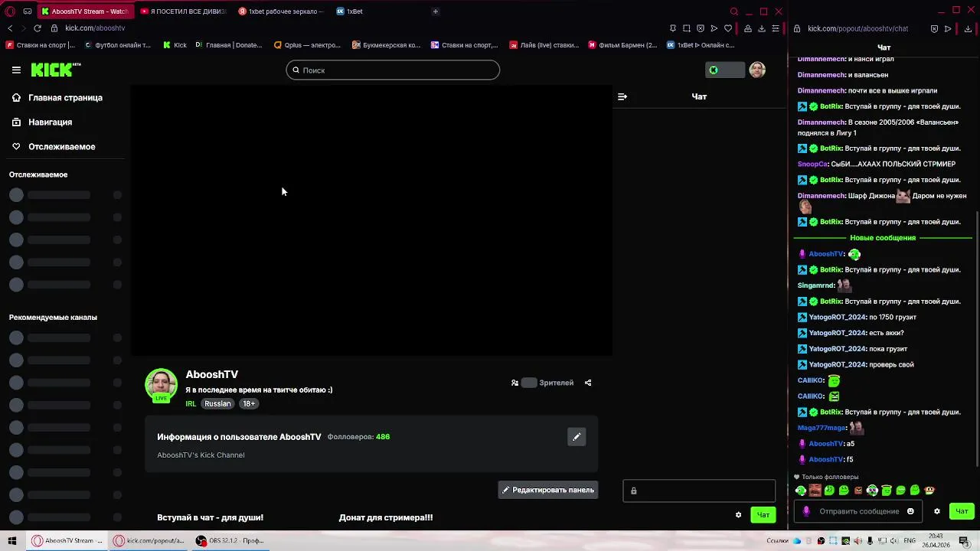Open the easy setup sliders icon in the main toolbar
980x551 pixels.
point(776,28)
